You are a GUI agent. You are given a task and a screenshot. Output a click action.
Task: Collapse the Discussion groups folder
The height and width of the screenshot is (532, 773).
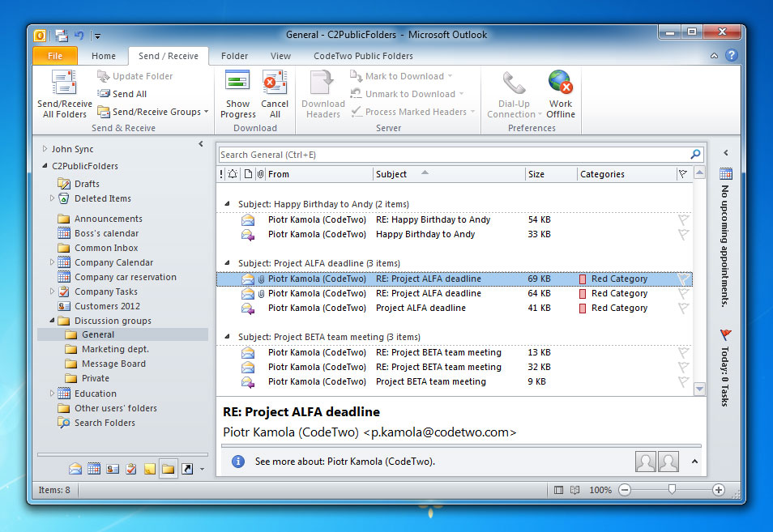click(x=52, y=320)
